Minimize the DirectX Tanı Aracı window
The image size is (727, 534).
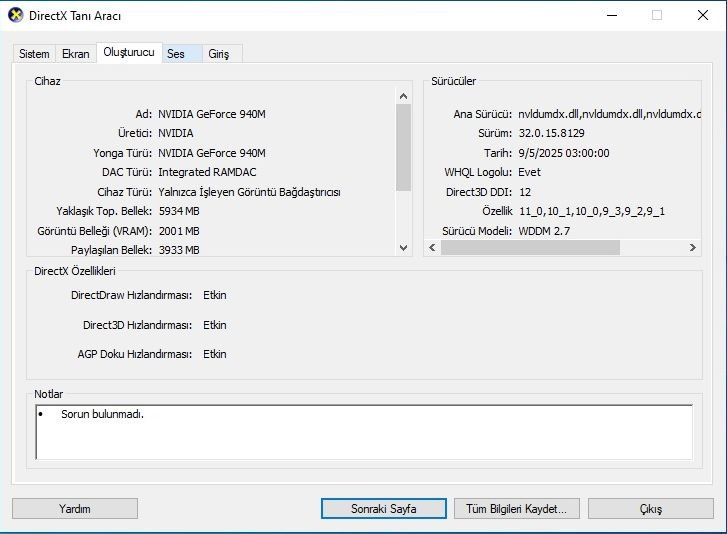coord(611,15)
